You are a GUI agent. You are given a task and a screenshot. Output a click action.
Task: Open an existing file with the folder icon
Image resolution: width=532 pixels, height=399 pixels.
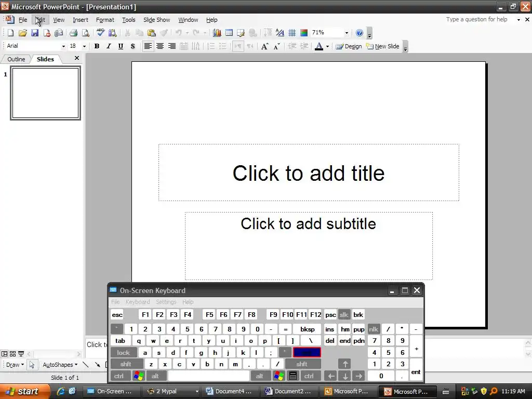[23, 33]
